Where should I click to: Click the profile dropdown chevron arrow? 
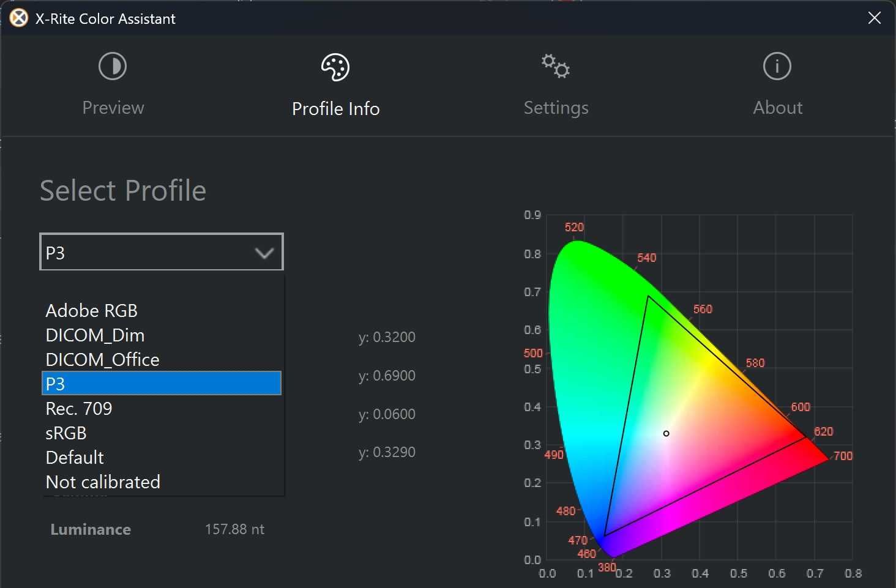(x=264, y=253)
